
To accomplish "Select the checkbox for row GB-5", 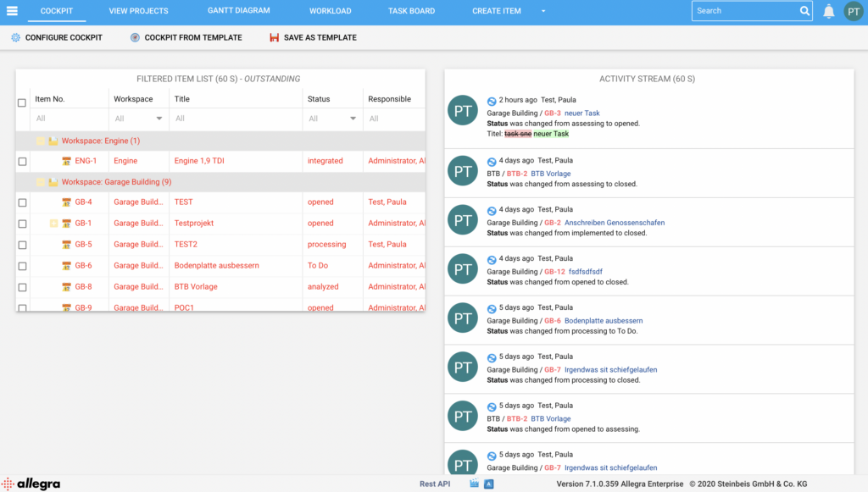I will 22,245.
